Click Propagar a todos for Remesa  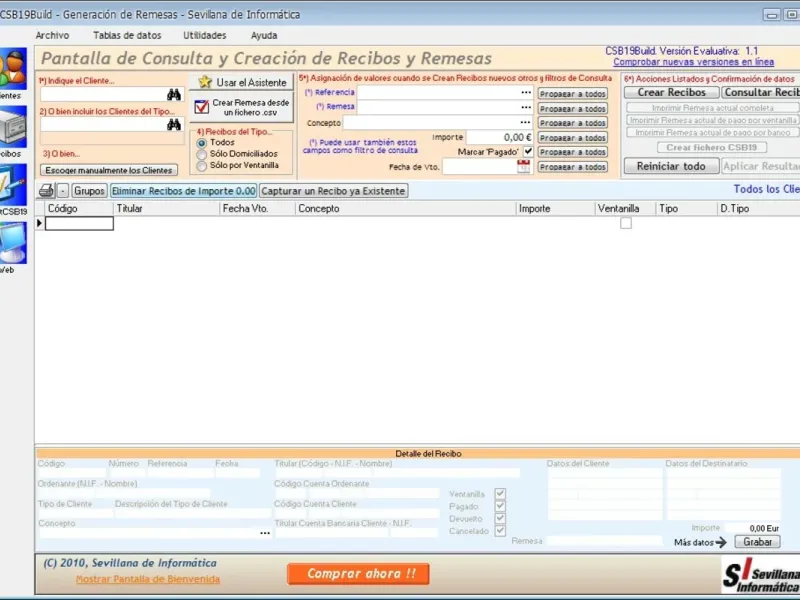(572, 109)
